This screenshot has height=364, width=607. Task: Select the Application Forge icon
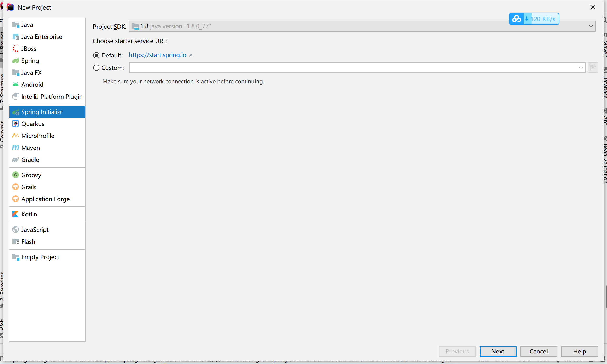[16, 199]
